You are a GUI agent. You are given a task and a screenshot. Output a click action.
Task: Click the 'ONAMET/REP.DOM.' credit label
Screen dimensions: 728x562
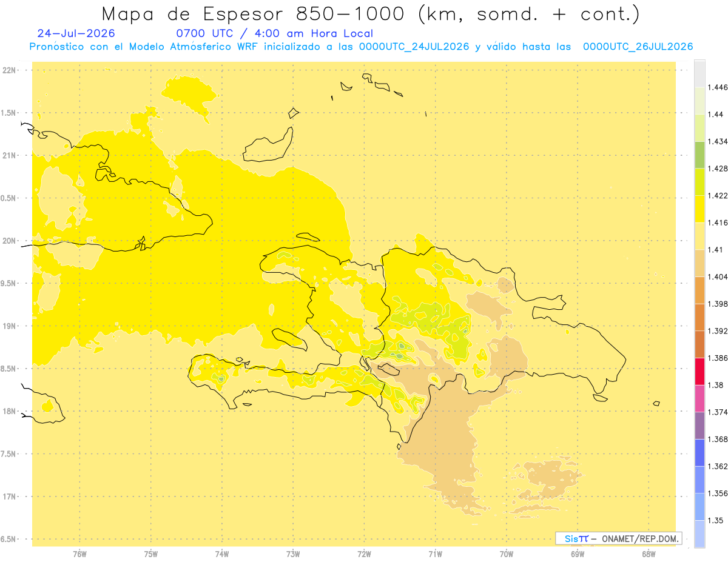click(x=641, y=538)
